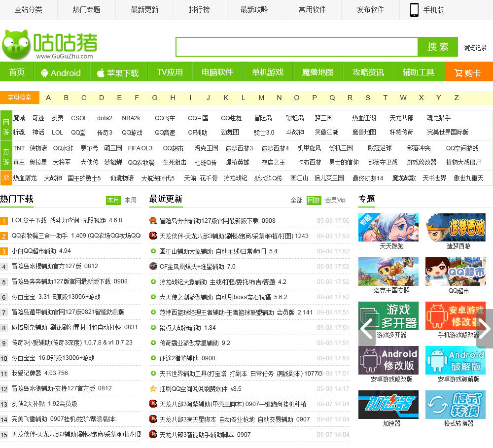Click icon beside CF金凤凰爆头+准星辅助 7.0

tap(153, 266)
